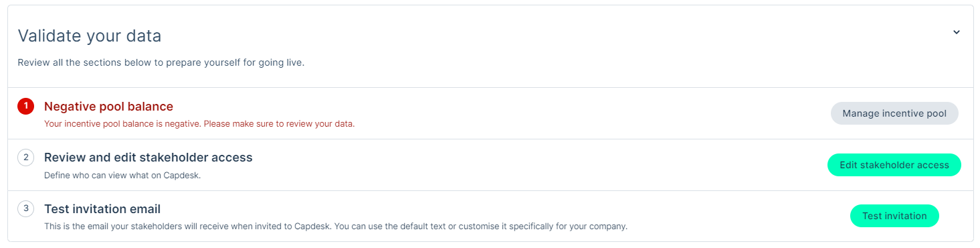Select Review and edit stakeholder access heading

(149, 158)
